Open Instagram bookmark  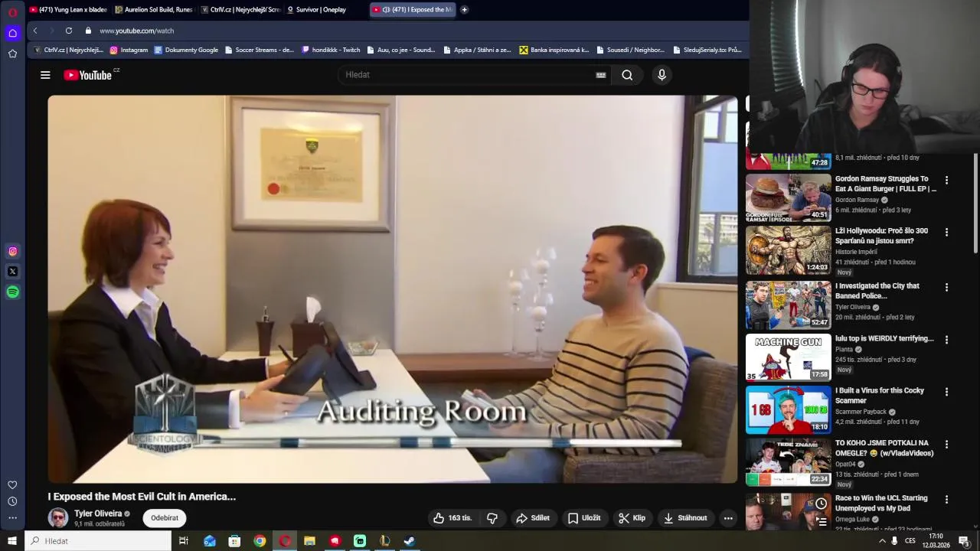click(x=129, y=50)
